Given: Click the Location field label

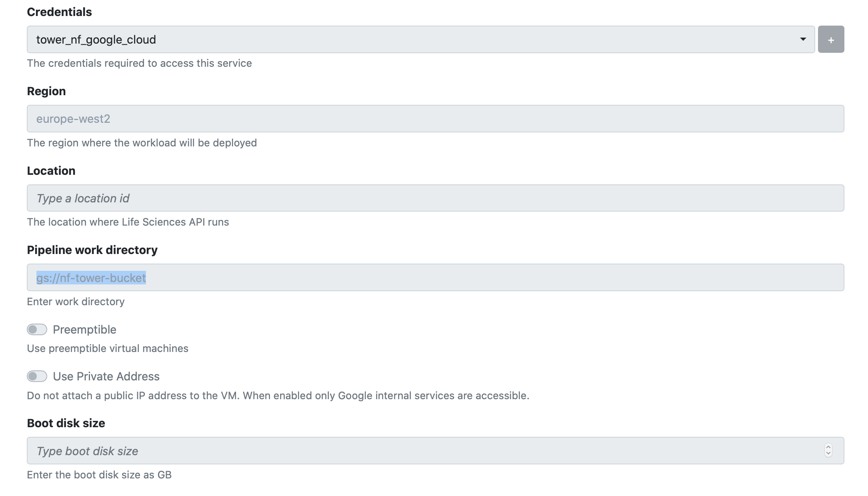Looking at the screenshot, I should pos(51,171).
